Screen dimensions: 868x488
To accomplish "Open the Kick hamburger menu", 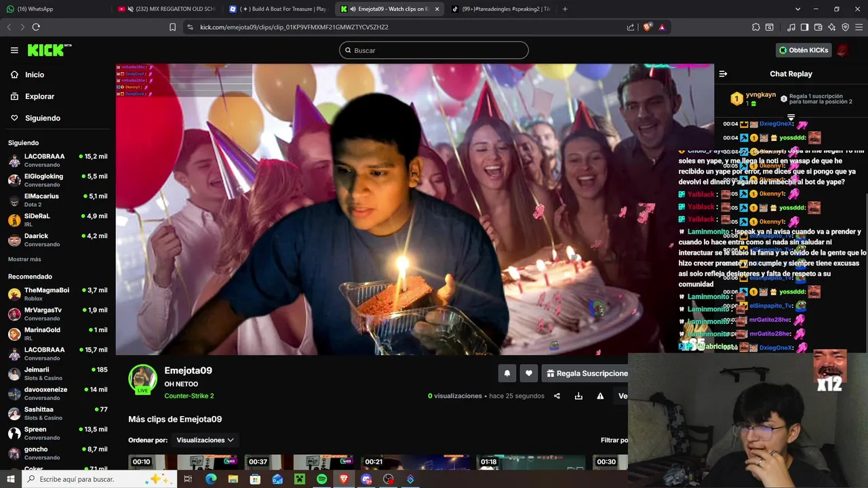I will [14, 50].
